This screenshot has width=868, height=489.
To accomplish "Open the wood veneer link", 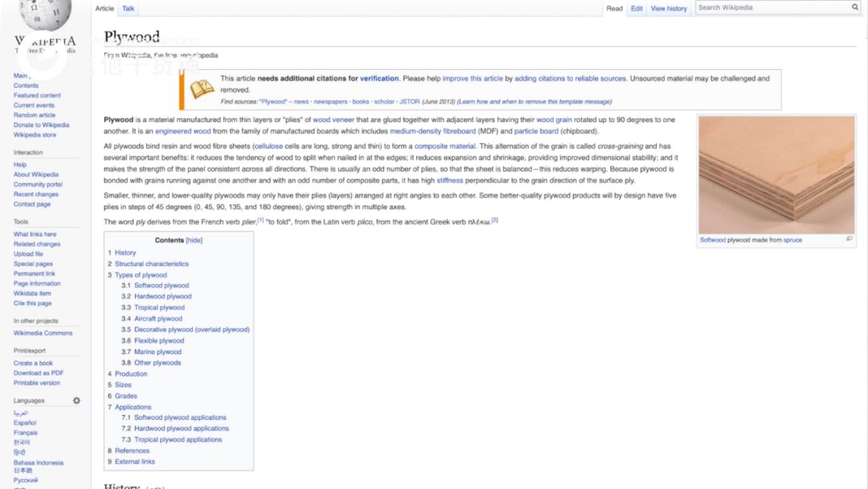I will [x=334, y=120].
